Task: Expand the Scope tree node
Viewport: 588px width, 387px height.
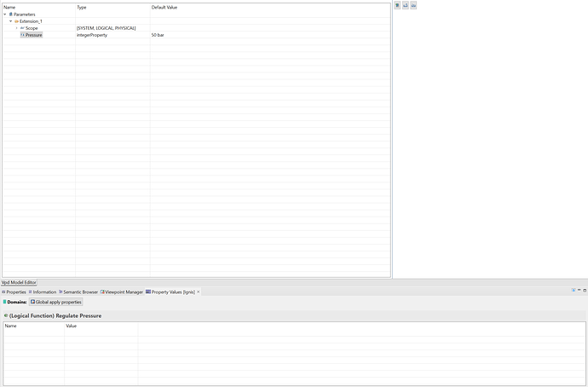Action: [16, 28]
